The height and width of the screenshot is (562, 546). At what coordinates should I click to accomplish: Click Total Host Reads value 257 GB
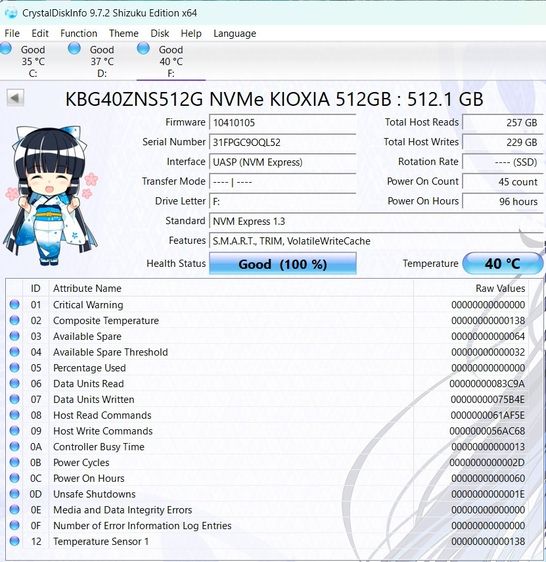pyautogui.click(x=503, y=123)
